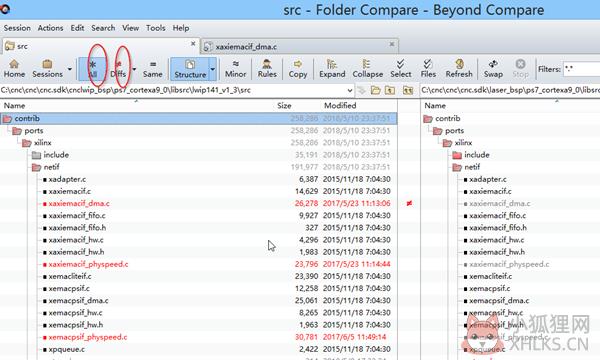Open the Actions menu
Image resolution: width=600 pixels, height=360 pixels.
point(50,28)
